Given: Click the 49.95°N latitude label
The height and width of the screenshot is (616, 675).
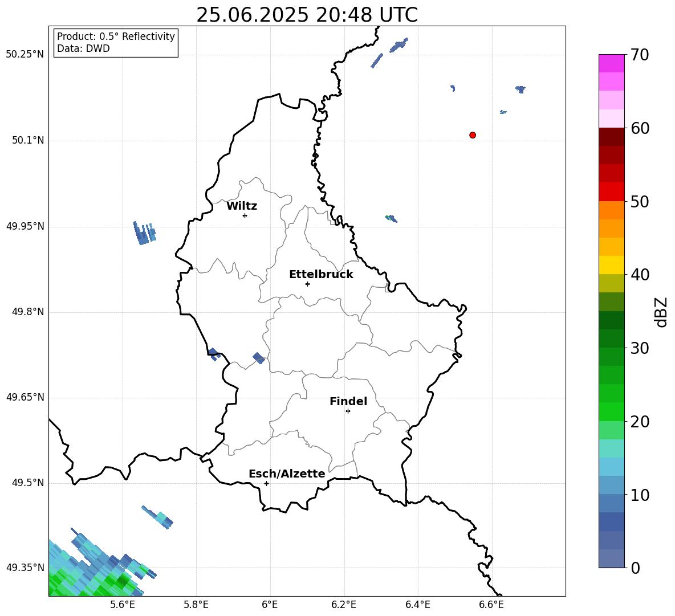Looking at the screenshot, I should click(25, 226).
